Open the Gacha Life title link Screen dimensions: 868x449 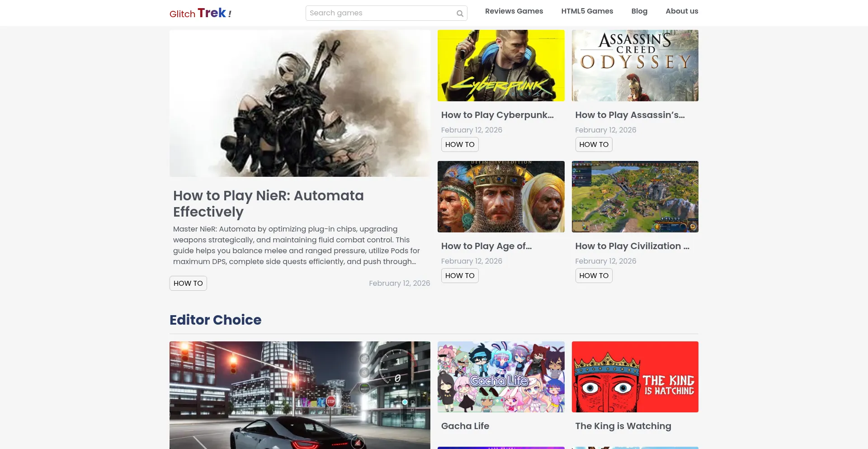(465, 426)
